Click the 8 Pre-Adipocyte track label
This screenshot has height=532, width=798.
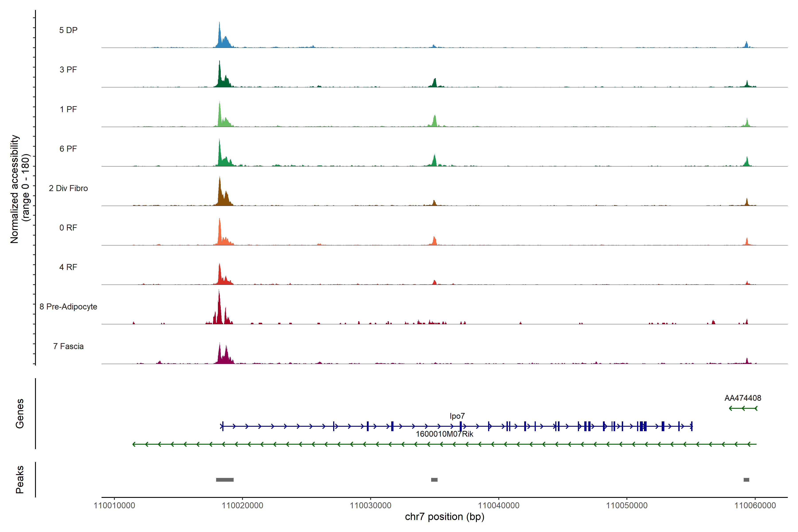click(68, 307)
